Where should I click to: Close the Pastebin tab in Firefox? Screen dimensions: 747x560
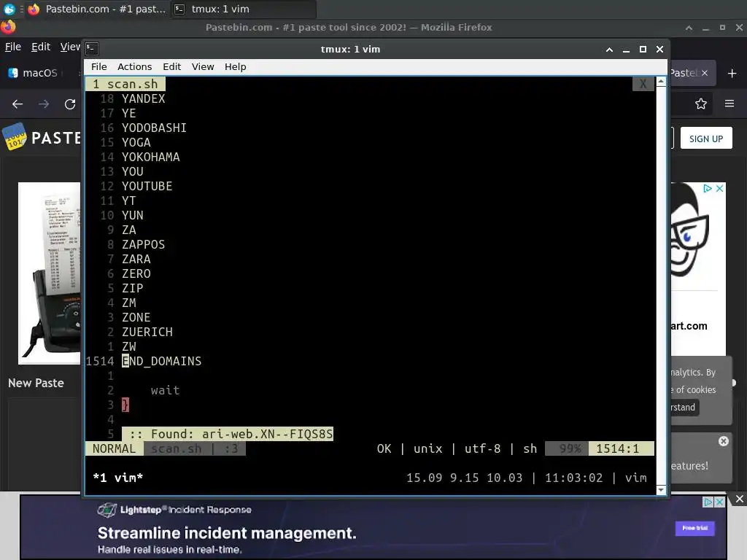tap(704, 73)
